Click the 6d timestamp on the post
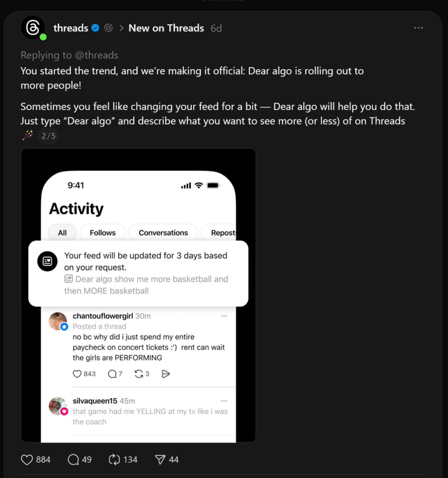Viewport: 448px width, 478px height. coord(216,28)
